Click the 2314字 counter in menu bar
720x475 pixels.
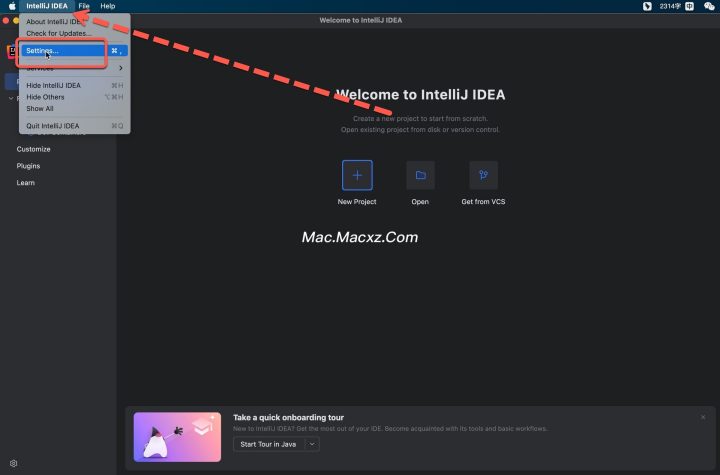[x=670, y=6]
